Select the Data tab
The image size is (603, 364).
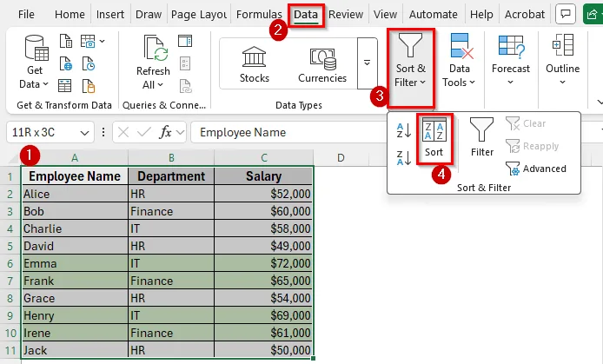(306, 15)
